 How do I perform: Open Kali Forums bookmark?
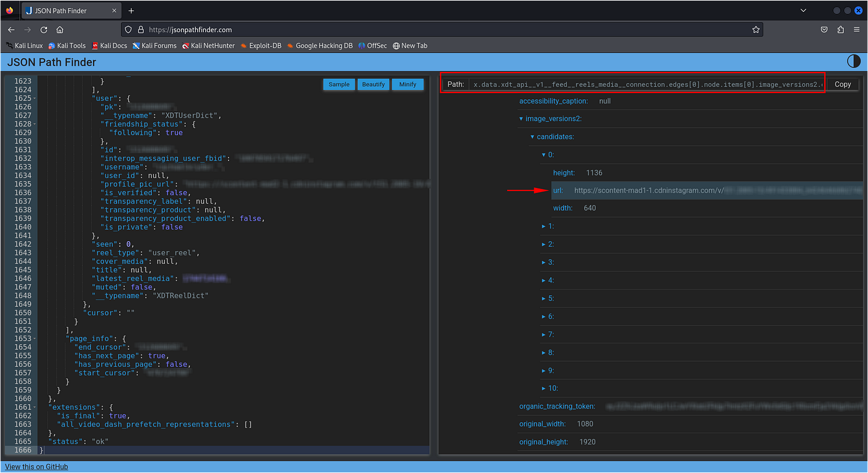point(154,45)
